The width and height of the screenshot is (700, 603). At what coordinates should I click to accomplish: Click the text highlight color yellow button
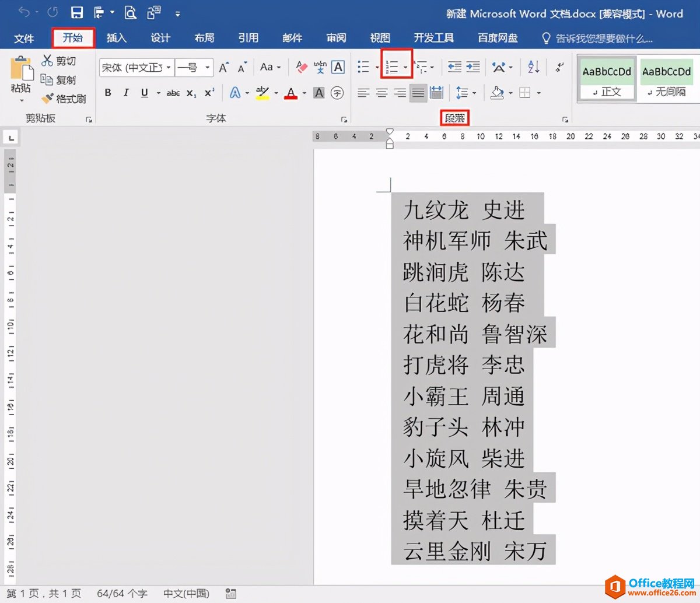(x=262, y=93)
